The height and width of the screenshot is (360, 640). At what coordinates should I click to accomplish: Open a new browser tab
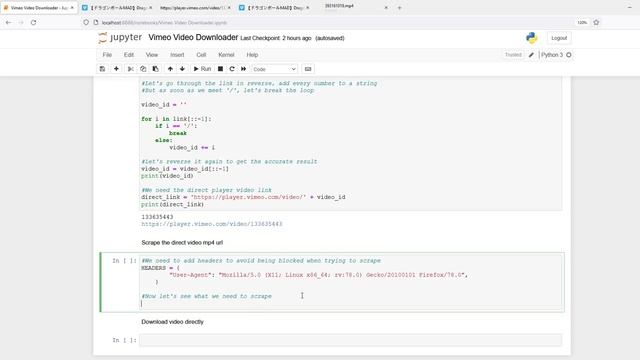click(400, 8)
